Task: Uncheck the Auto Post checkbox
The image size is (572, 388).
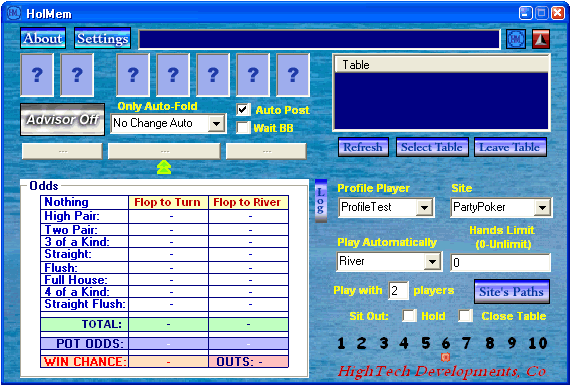Action: (x=243, y=110)
